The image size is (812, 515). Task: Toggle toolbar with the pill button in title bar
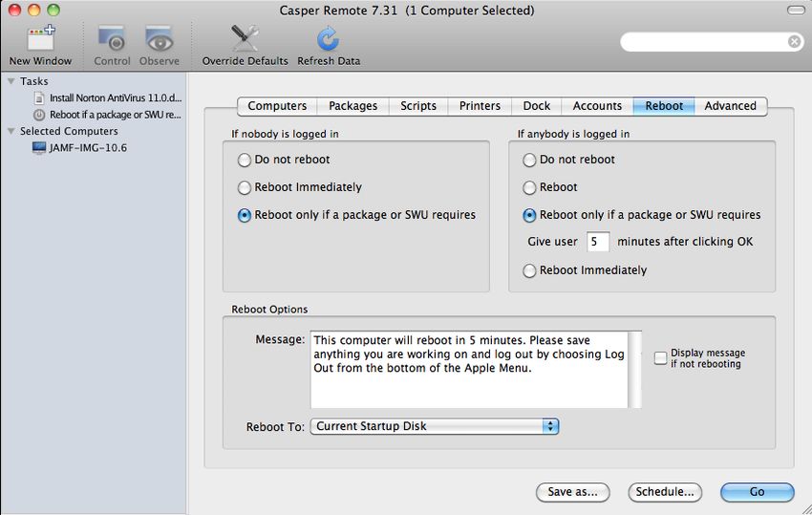[796, 10]
